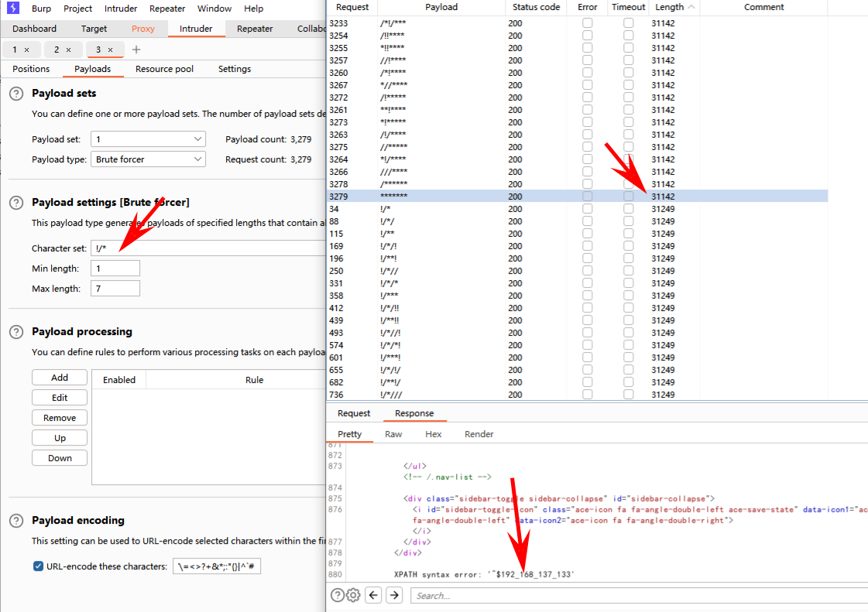Open the Project menu

tap(77, 9)
